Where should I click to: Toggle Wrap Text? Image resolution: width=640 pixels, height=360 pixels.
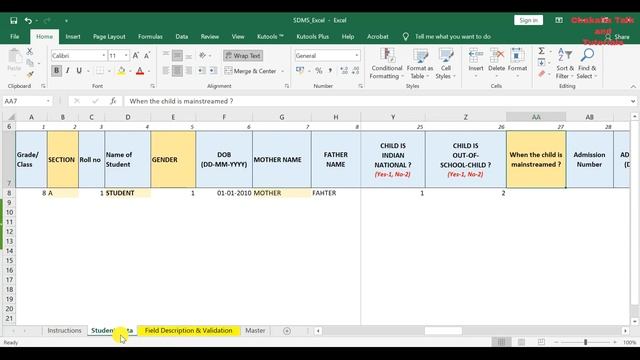(x=243, y=56)
